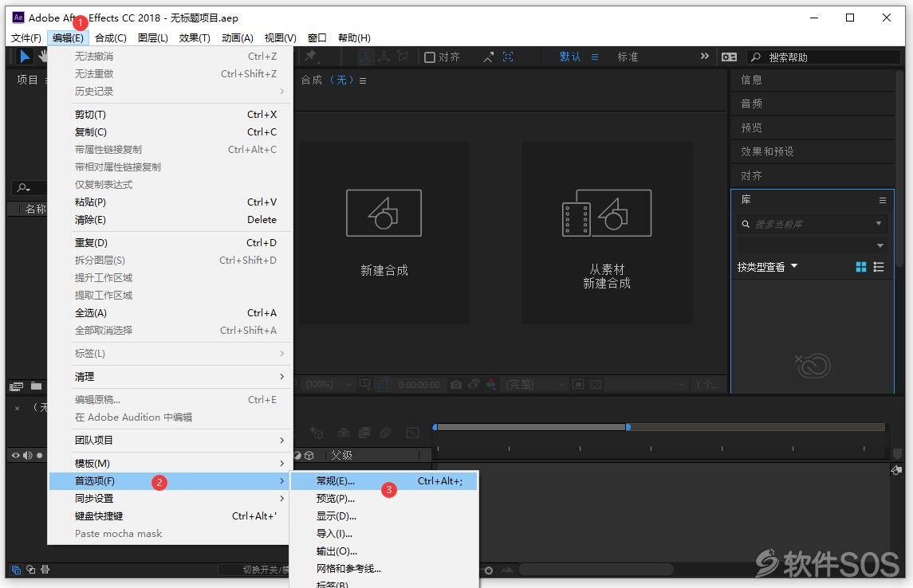Click the 搜索帮助 input field
913x588 pixels.
(824, 57)
